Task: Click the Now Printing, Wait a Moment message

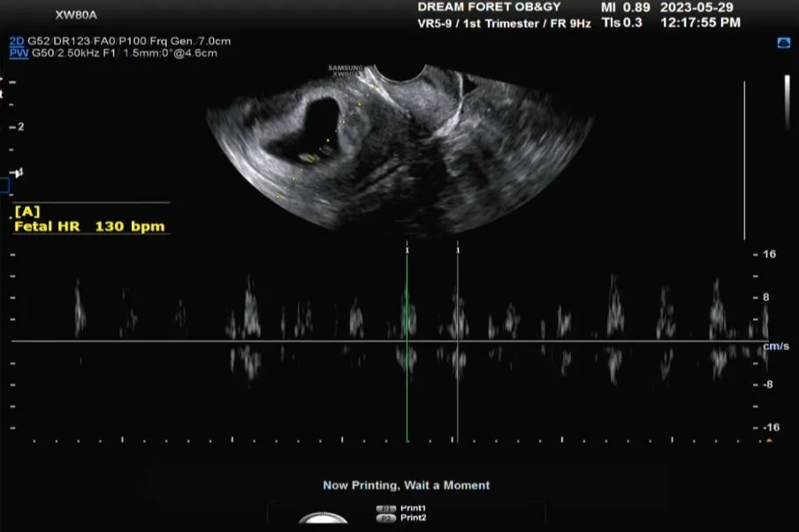Action: (x=406, y=485)
